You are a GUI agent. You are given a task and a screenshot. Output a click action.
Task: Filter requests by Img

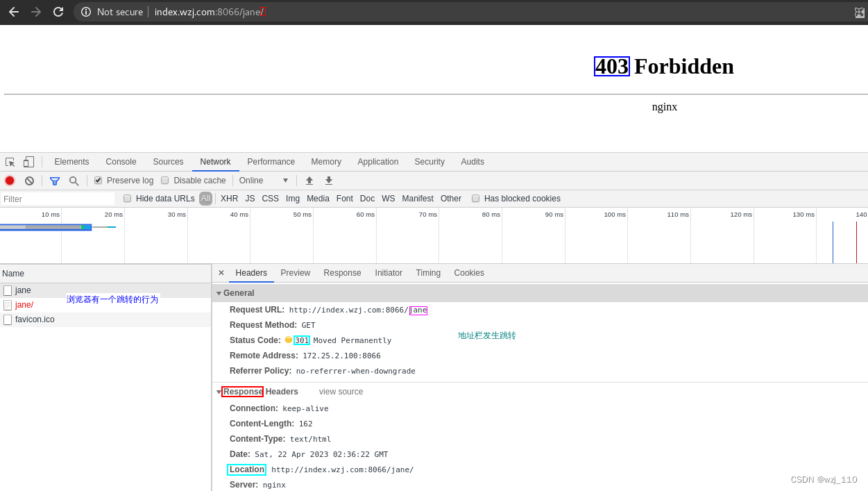[x=293, y=199]
